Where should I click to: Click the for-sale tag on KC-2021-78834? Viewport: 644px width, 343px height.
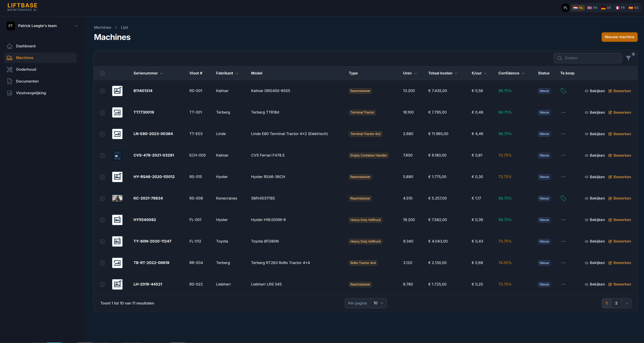click(x=563, y=198)
